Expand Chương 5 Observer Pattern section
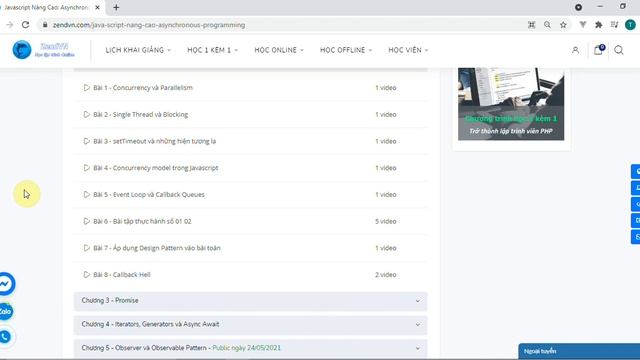640x360 pixels. 251,348
